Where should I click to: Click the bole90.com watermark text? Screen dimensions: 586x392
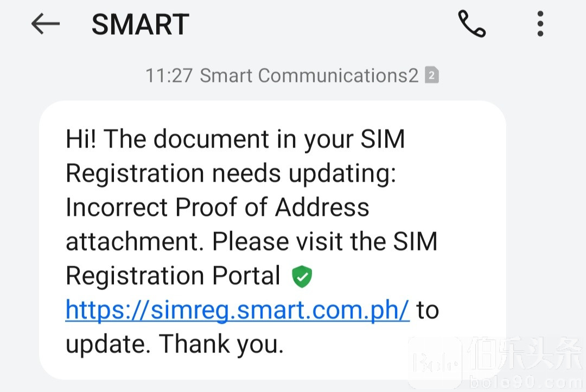526,380
